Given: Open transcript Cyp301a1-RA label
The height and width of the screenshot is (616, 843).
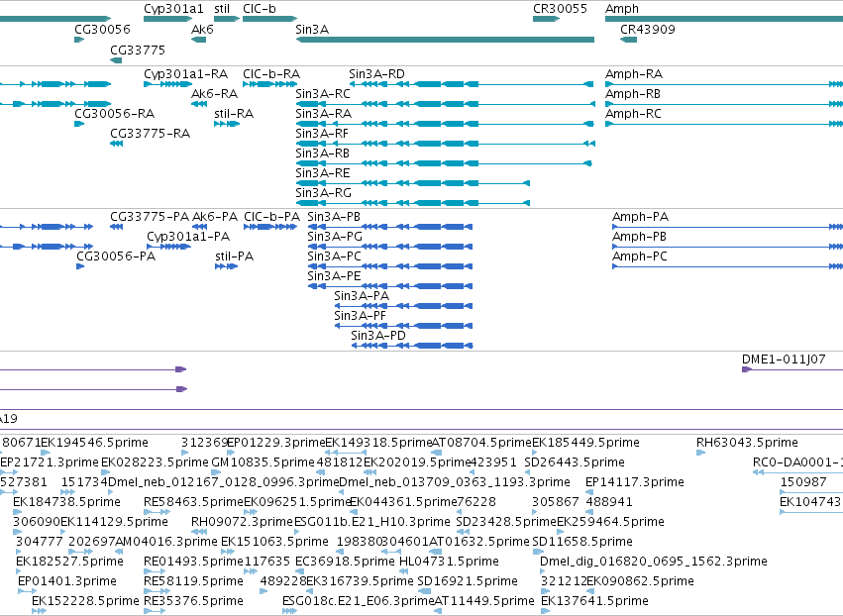Looking at the screenshot, I should [x=185, y=73].
